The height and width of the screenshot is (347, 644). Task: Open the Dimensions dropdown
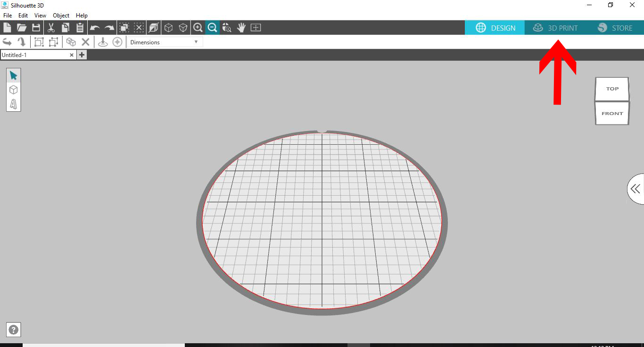[x=165, y=42]
